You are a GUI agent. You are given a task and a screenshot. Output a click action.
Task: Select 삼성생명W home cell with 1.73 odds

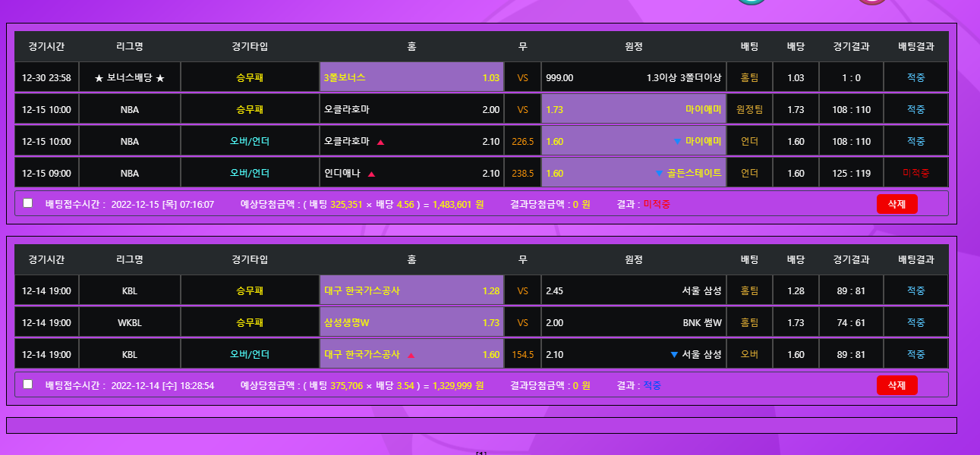411,322
